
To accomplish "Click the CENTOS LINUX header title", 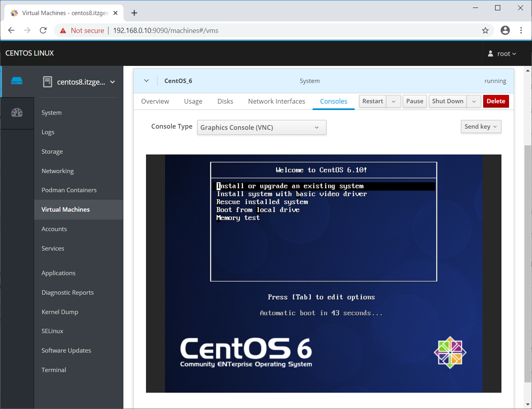I will coord(30,53).
